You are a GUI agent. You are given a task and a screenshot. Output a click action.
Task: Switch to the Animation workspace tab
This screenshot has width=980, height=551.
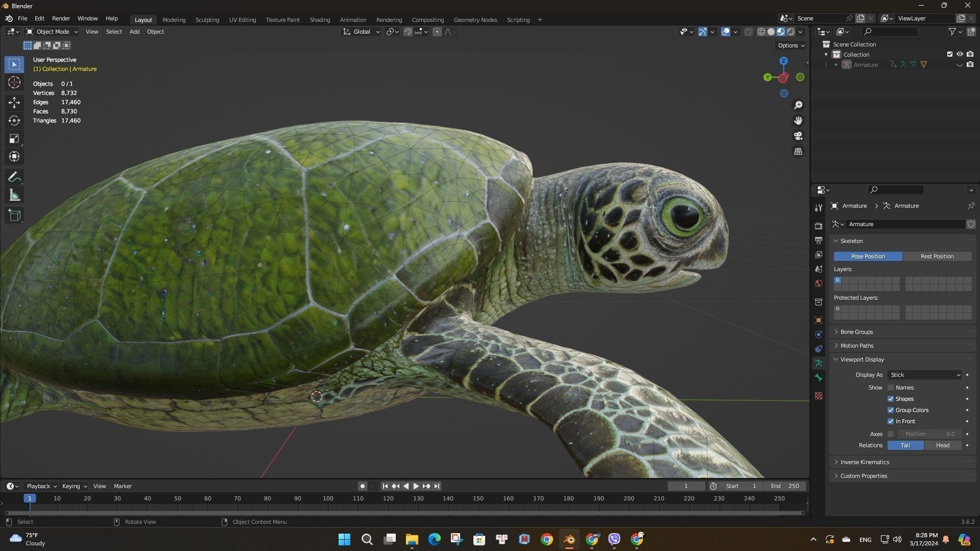pos(353,20)
